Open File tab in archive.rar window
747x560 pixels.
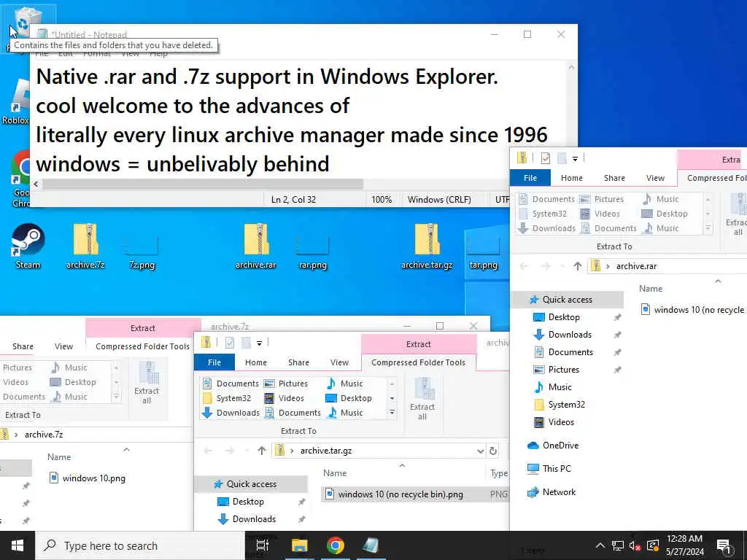pyautogui.click(x=530, y=178)
